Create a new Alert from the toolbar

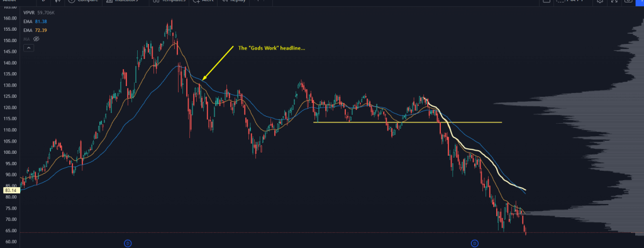pos(203,1)
